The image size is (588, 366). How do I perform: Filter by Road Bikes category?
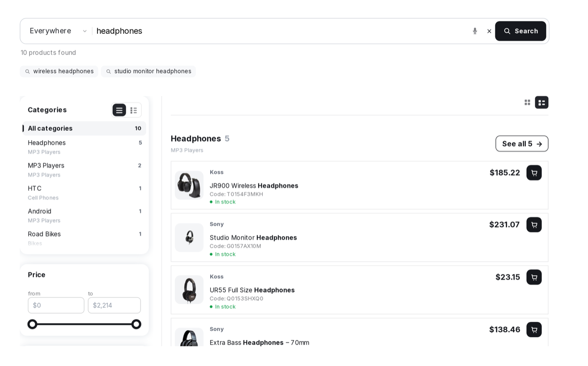click(84, 238)
